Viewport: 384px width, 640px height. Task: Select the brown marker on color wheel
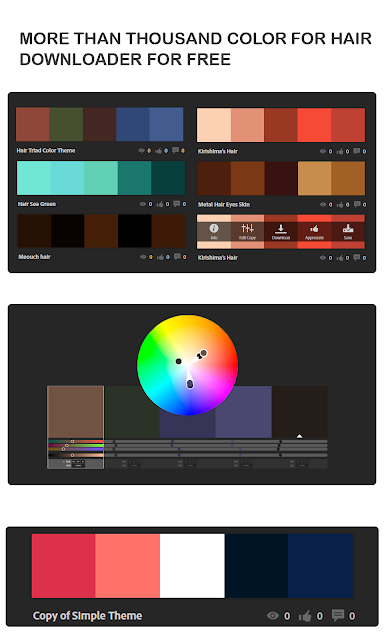point(203,353)
